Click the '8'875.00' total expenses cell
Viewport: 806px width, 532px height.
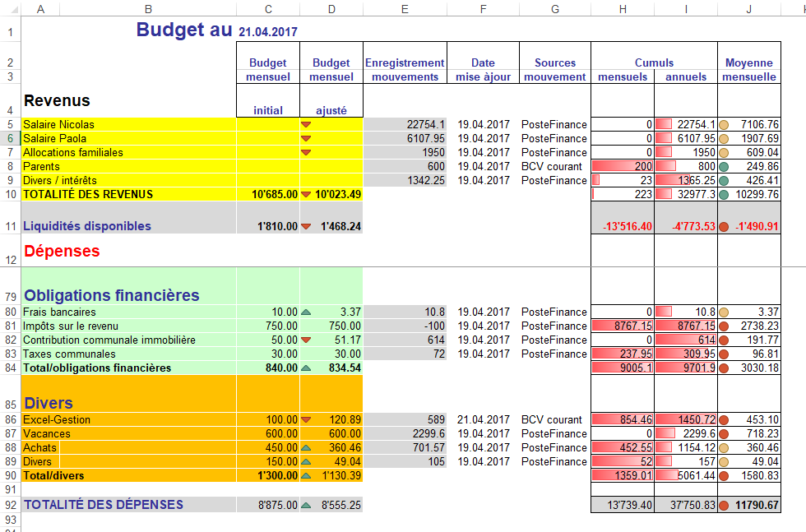point(268,505)
